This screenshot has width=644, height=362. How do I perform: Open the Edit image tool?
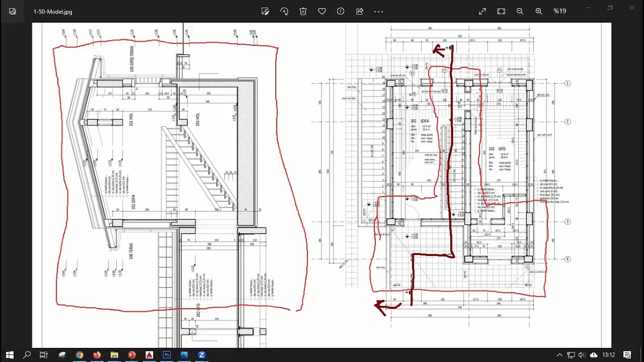(265, 11)
